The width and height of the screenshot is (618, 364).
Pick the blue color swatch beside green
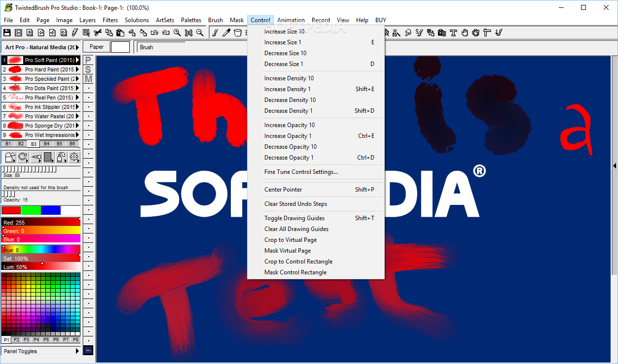51,210
